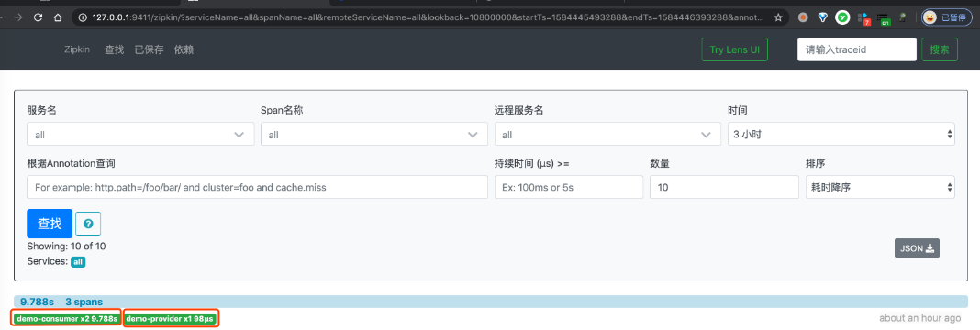Open the question mark help button
The image size is (980, 330).
(x=88, y=224)
